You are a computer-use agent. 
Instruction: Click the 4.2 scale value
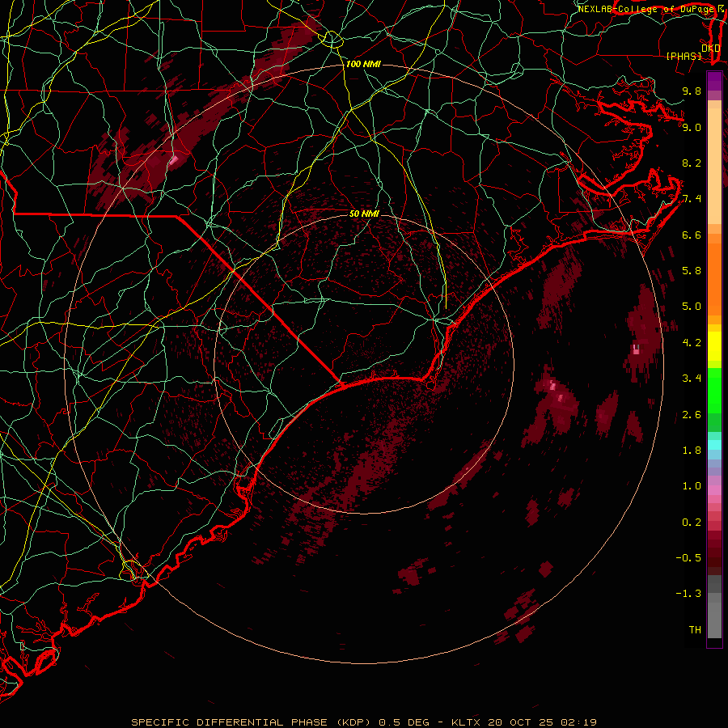point(692,343)
